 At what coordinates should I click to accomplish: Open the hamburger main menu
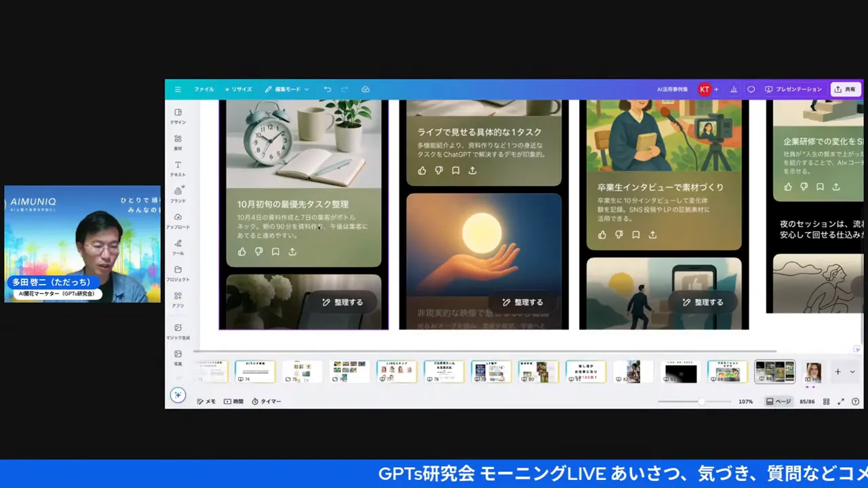click(178, 89)
